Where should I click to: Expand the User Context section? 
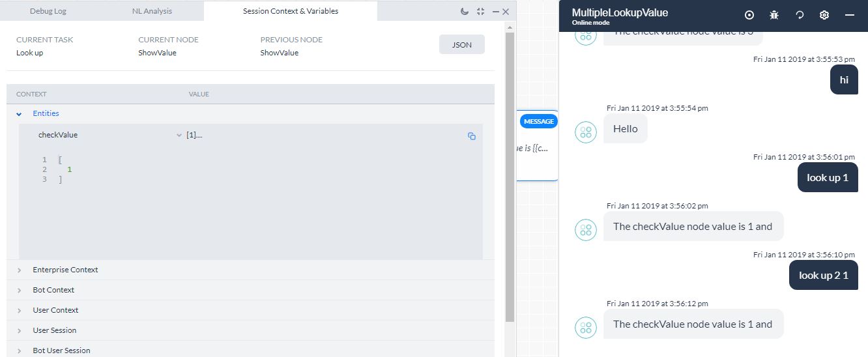(x=19, y=311)
